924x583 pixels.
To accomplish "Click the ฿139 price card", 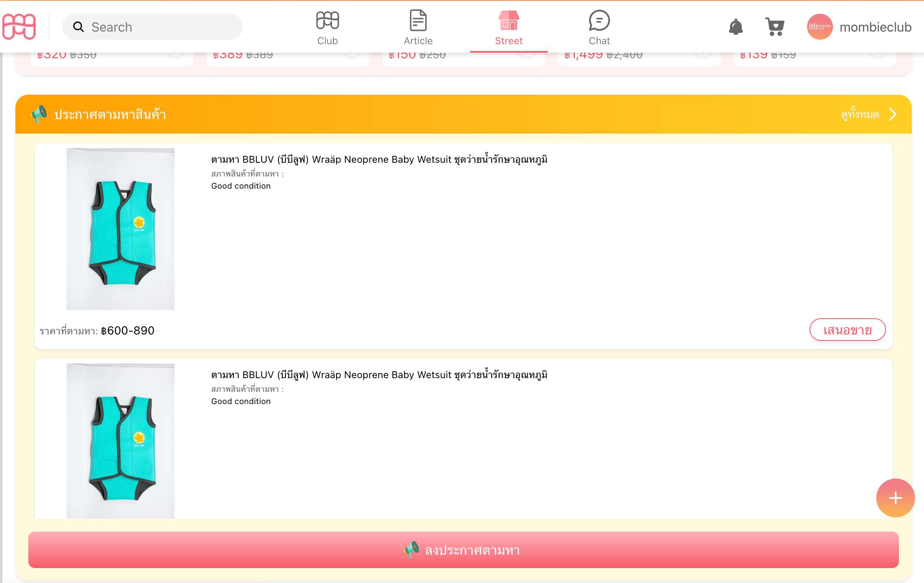I will click(x=815, y=59).
